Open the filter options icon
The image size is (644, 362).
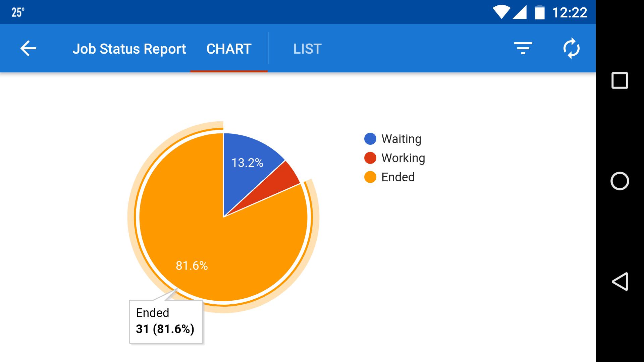(x=523, y=49)
